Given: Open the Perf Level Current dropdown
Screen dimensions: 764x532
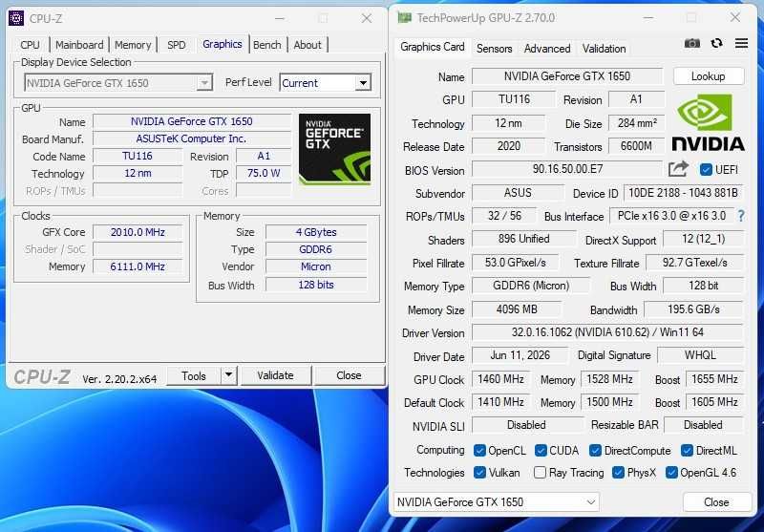Looking at the screenshot, I should (326, 83).
